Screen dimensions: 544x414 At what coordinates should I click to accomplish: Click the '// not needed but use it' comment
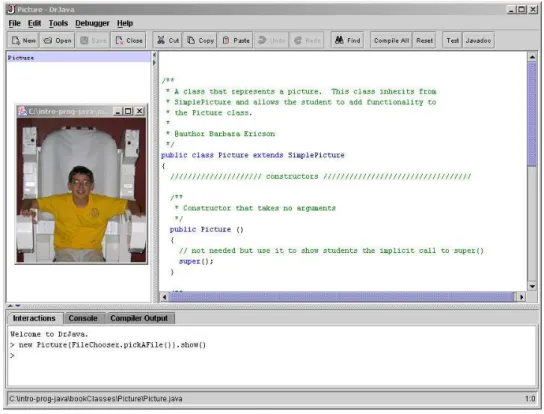point(331,251)
